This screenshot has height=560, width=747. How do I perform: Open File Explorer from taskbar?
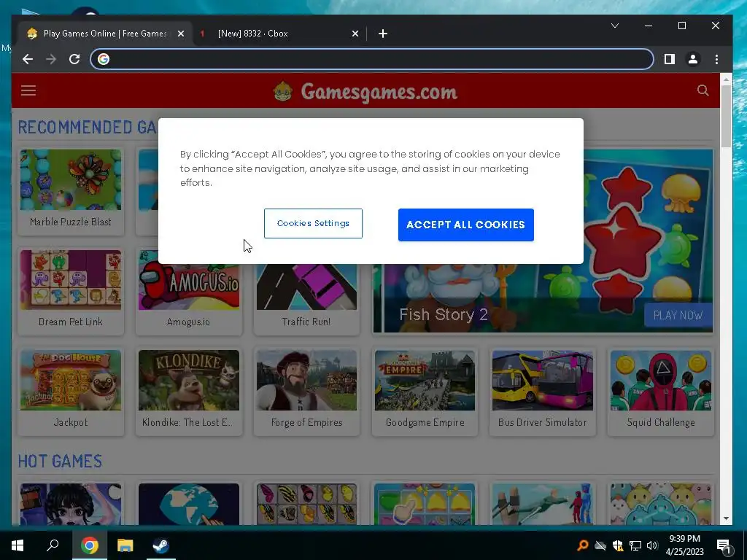tap(125, 545)
